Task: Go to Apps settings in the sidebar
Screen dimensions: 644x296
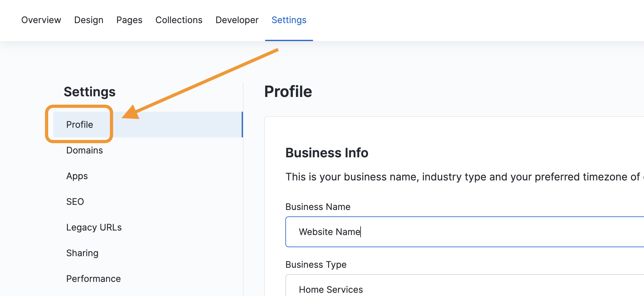Action: [x=77, y=176]
